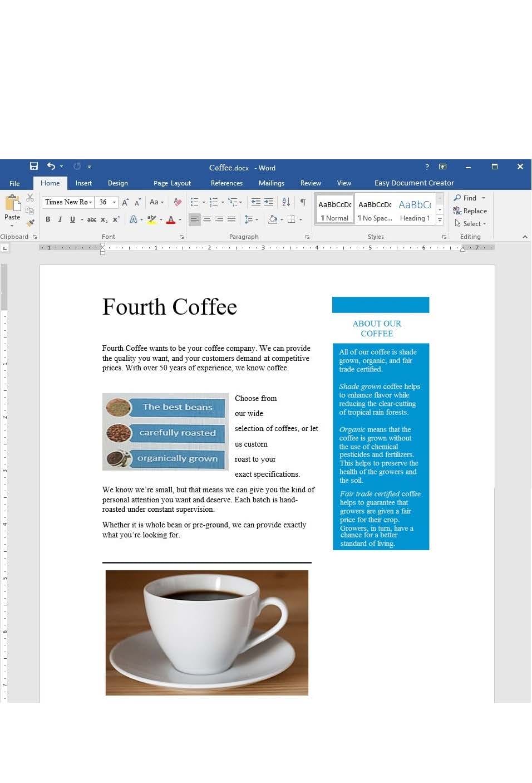The height and width of the screenshot is (783, 532).
Task: Toggle Italic formatting
Action: 60,219
